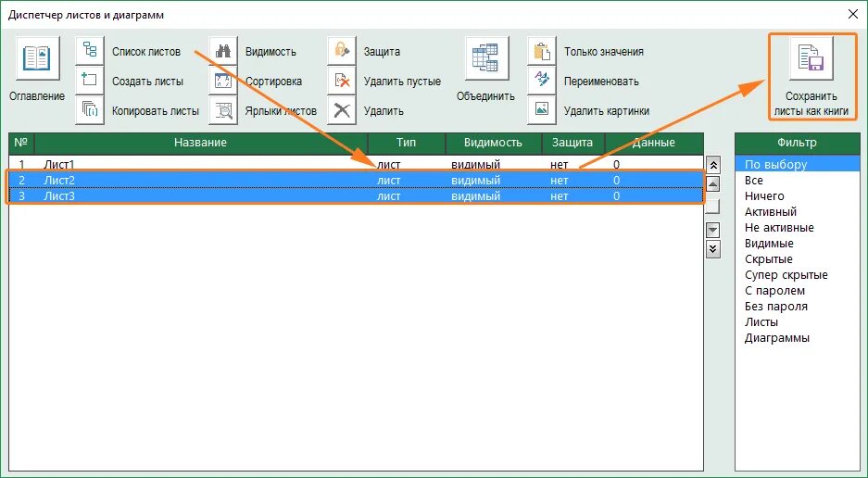
Task: Click the Удалить cross icon
Action: pos(342,109)
